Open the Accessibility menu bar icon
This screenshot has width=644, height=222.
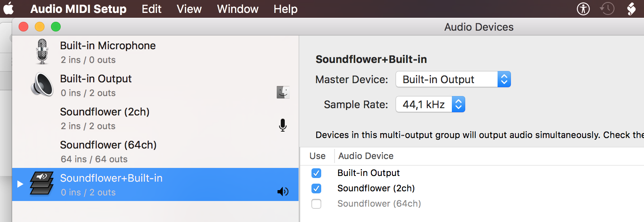click(583, 9)
